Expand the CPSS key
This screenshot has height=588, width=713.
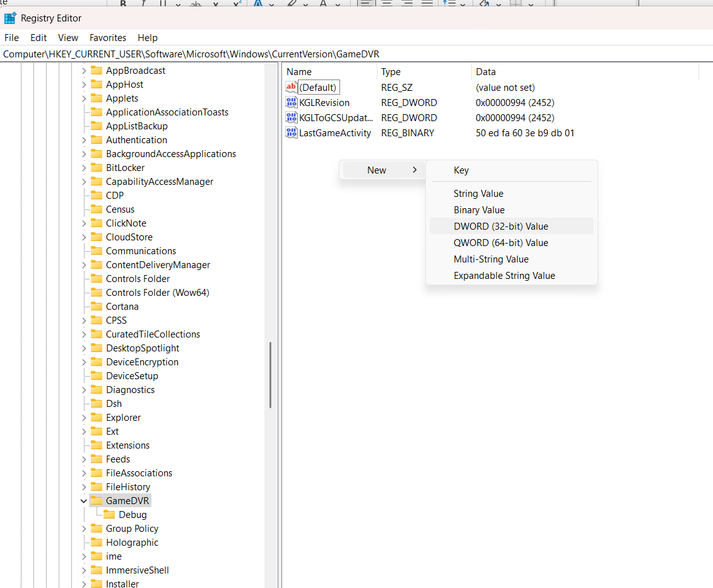point(84,320)
